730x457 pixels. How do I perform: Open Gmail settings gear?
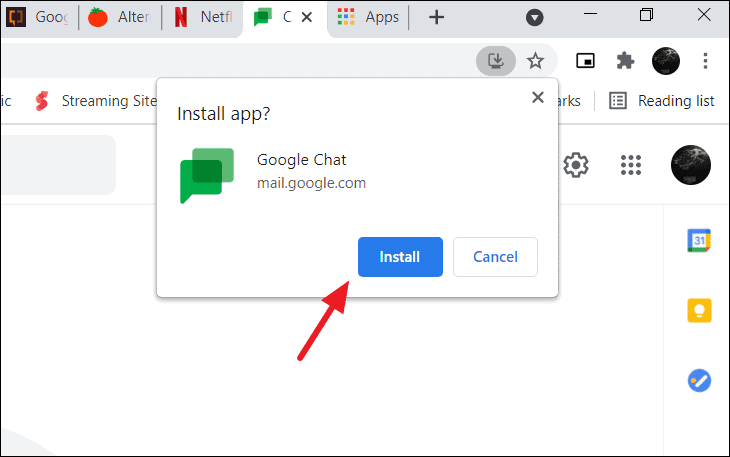(x=576, y=165)
